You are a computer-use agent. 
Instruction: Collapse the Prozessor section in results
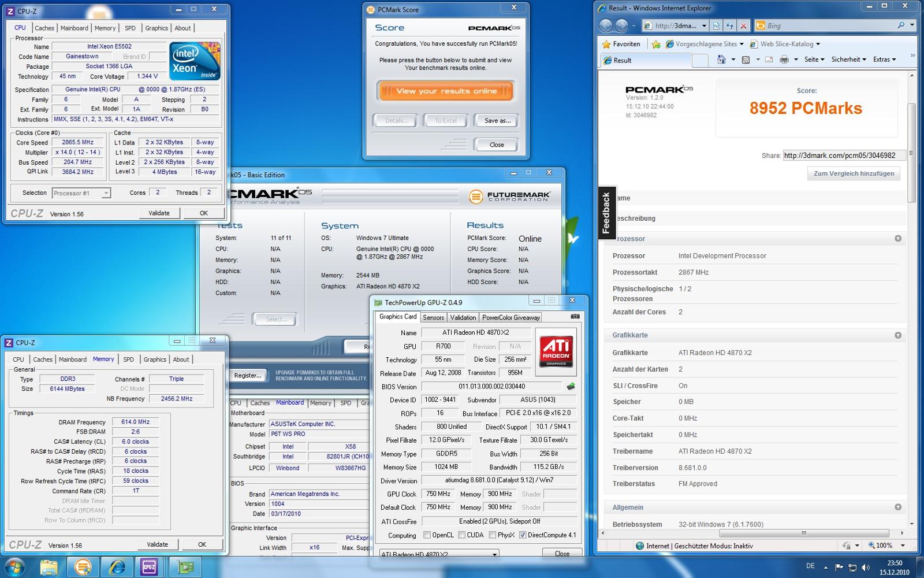click(x=898, y=239)
